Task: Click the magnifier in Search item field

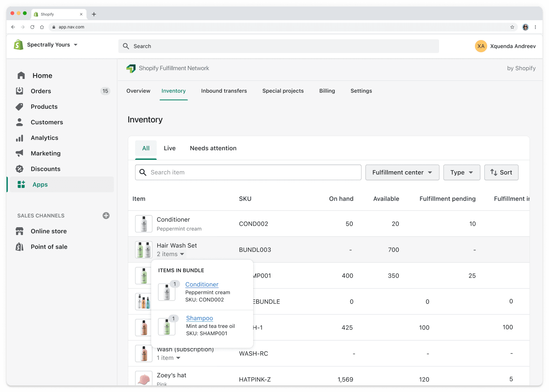Action: (x=143, y=172)
